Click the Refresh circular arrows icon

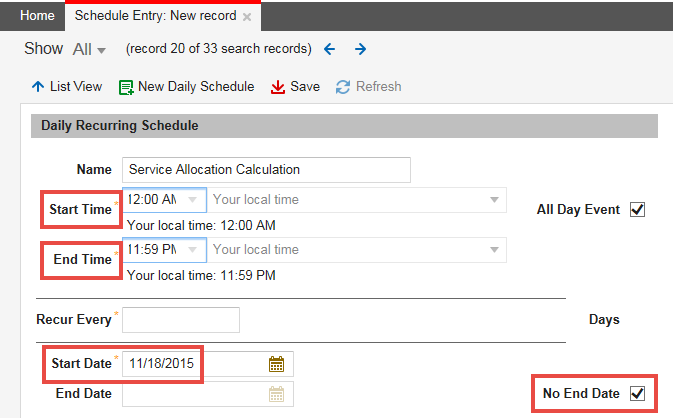(343, 87)
